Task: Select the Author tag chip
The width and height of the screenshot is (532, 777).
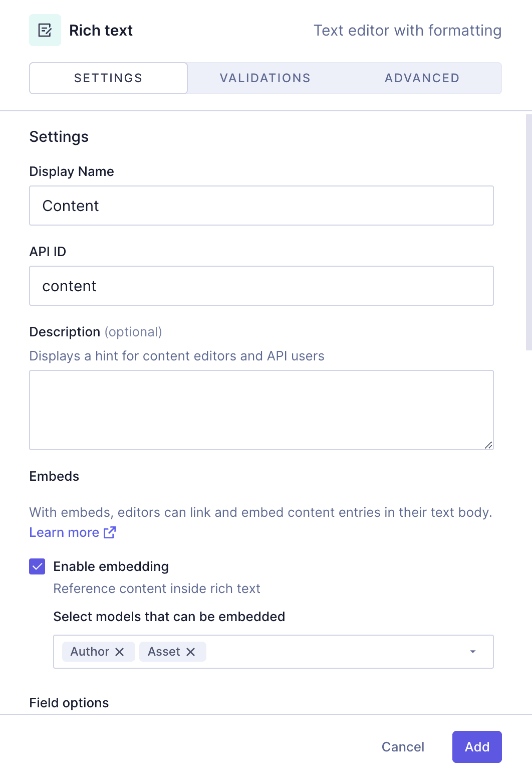Action: [90, 652]
